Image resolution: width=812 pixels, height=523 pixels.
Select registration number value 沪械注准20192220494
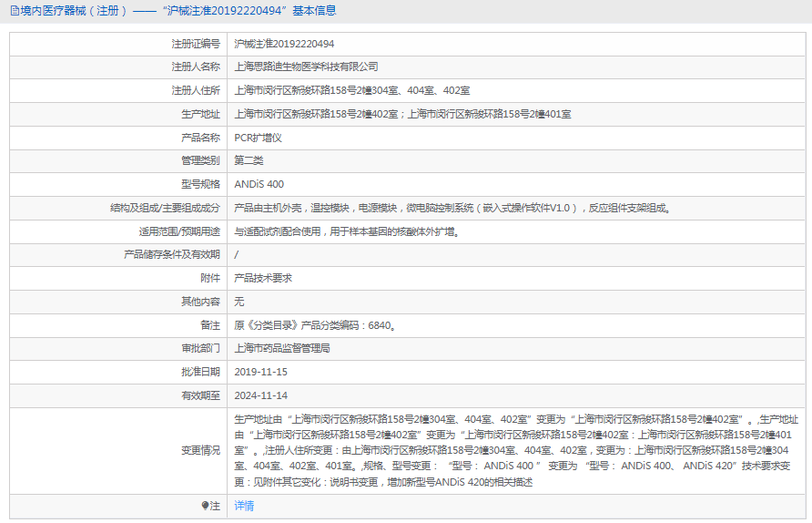(284, 44)
